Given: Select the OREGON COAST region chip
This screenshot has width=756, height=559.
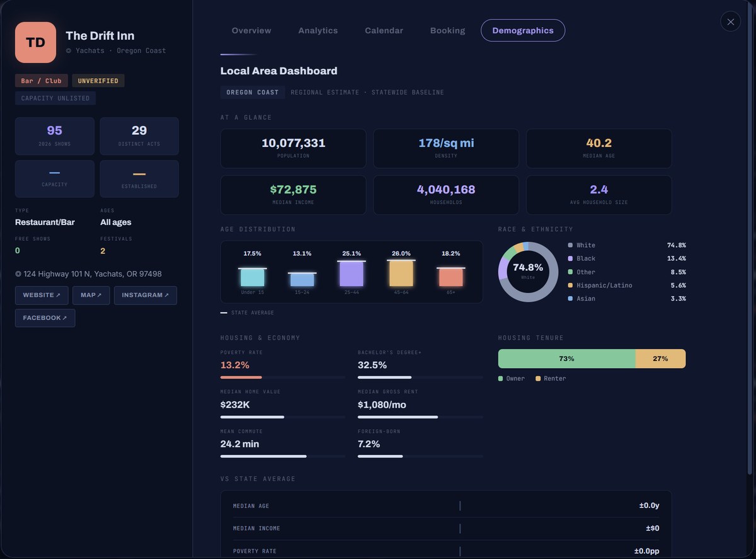Looking at the screenshot, I should 253,93.
